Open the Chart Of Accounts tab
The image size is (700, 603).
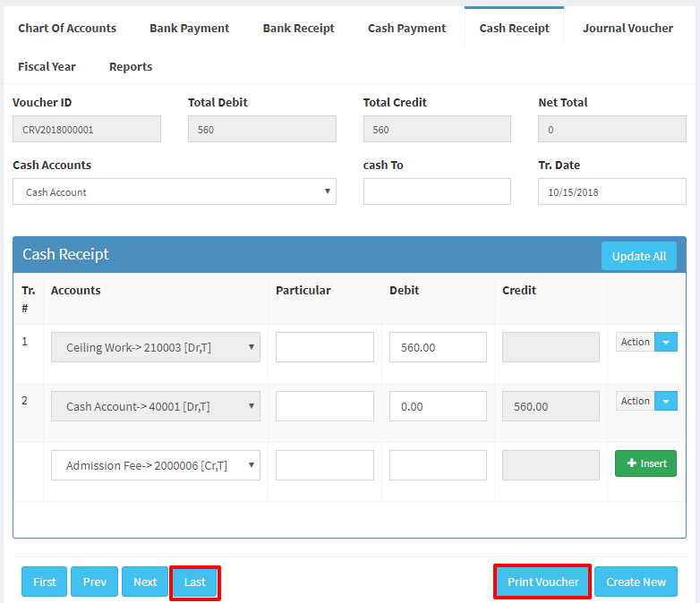(67, 28)
